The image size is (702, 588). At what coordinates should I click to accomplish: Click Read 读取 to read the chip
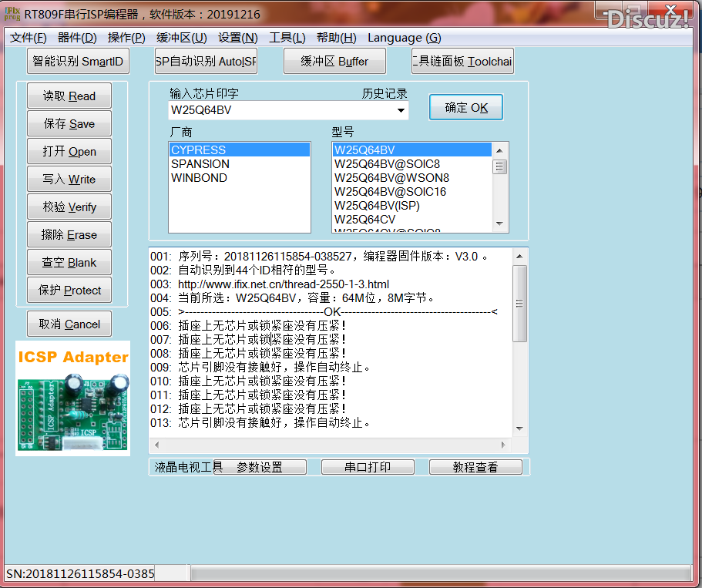coord(69,96)
